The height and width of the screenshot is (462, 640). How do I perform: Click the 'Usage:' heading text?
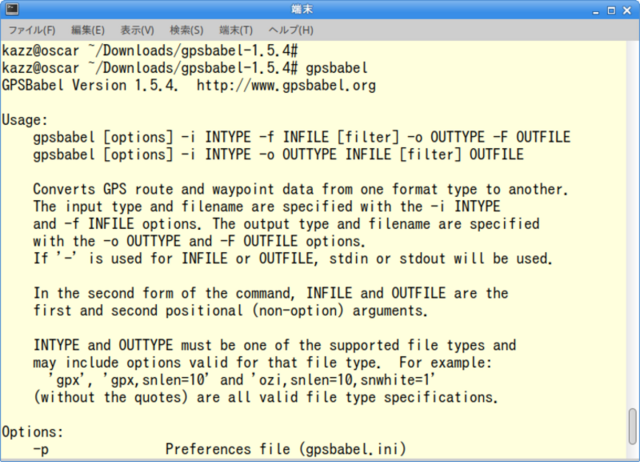coord(25,120)
